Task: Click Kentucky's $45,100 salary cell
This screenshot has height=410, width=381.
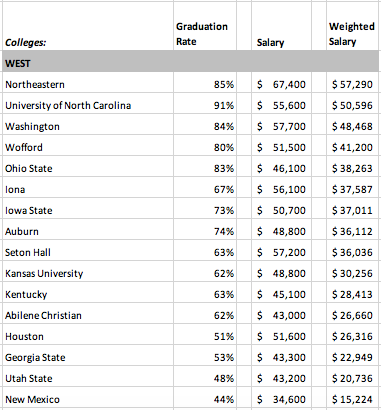Action: coord(282,293)
